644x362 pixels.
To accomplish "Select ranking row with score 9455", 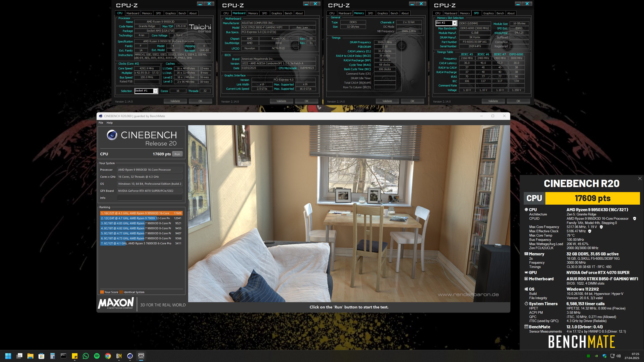I will click(141, 228).
